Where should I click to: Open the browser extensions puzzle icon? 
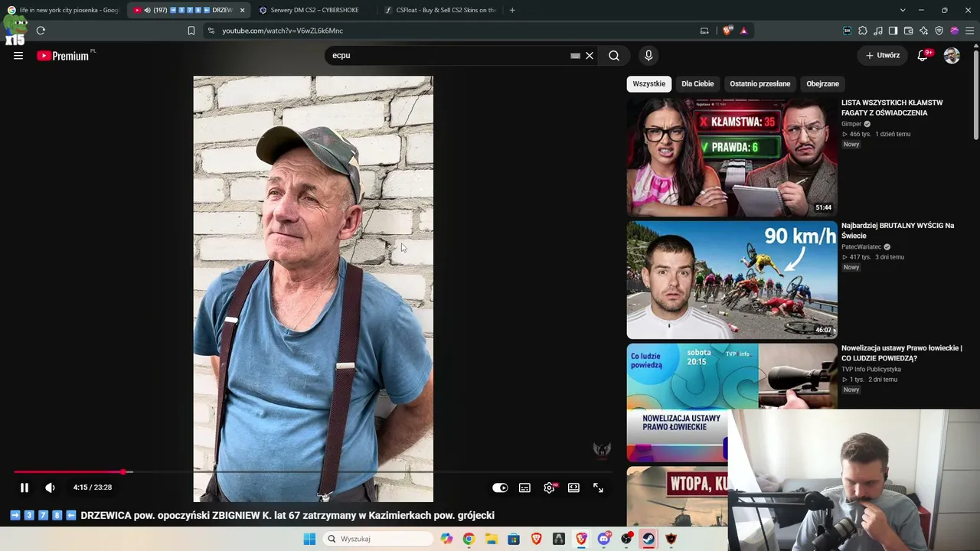[x=863, y=31]
